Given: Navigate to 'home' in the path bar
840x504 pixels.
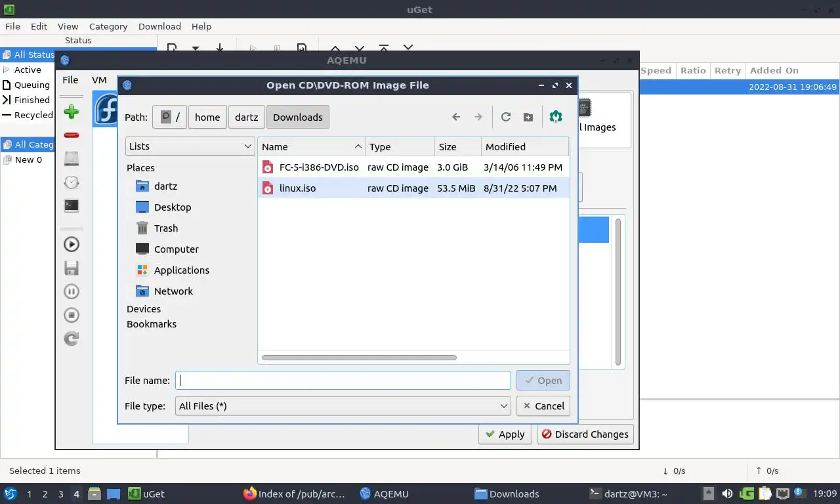Looking at the screenshot, I should (207, 117).
